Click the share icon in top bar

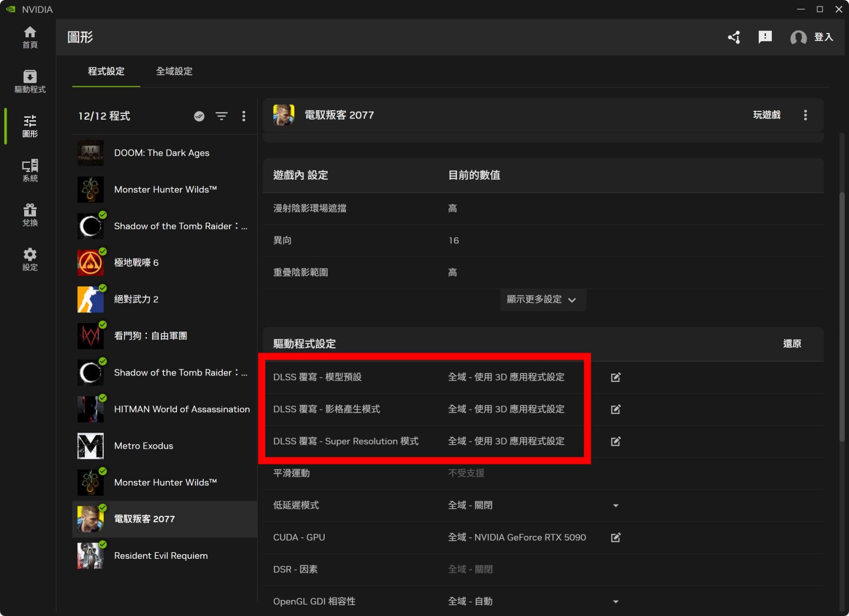pos(733,37)
